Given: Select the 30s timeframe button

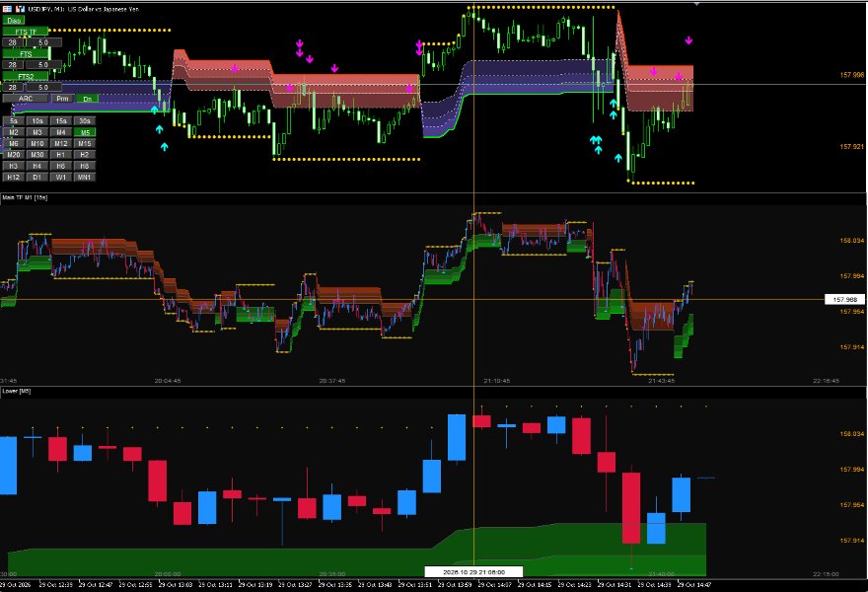Looking at the screenshot, I should tap(85, 120).
